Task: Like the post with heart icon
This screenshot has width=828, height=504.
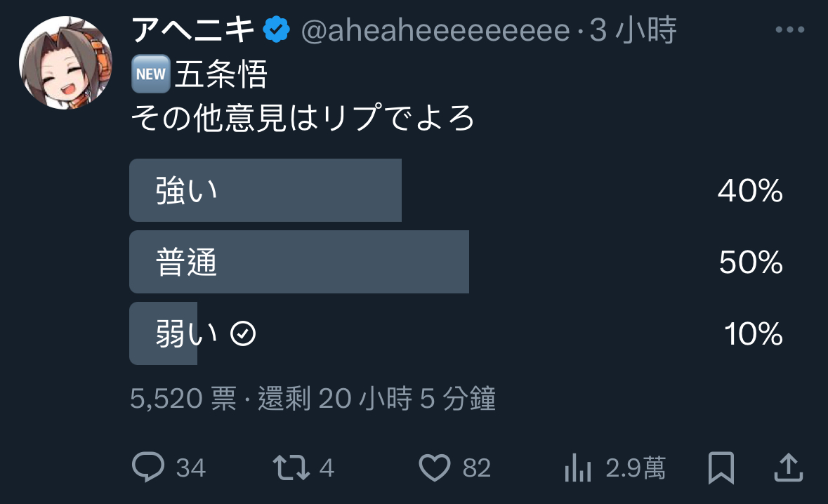Action: [435, 467]
